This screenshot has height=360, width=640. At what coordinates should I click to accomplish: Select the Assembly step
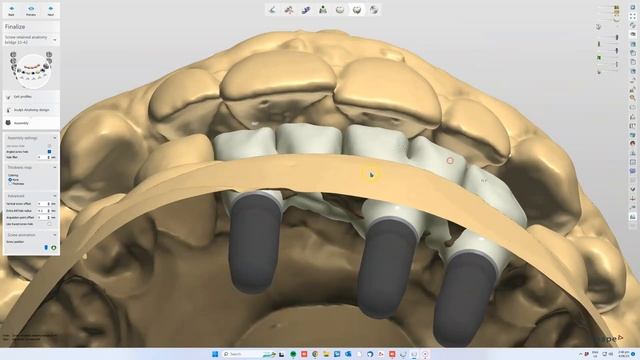(31, 123)
